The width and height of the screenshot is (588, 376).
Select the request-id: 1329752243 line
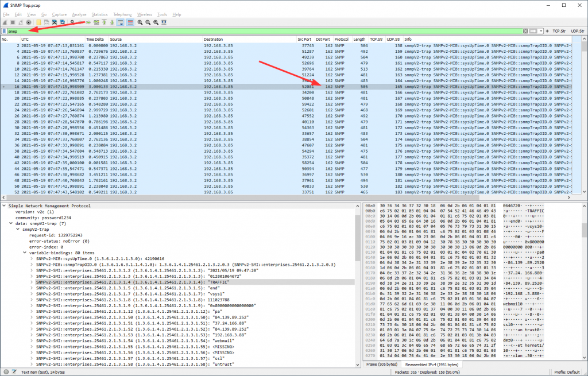(56, 235)
